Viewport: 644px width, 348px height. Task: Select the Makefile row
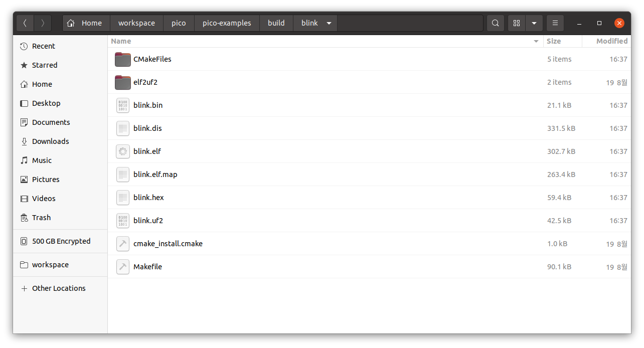(370, 267)
